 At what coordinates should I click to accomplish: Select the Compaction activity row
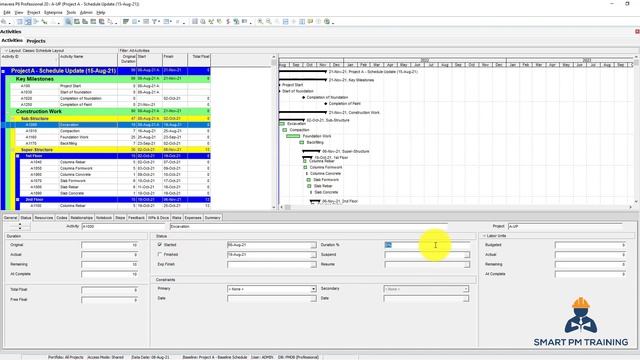pyautogui.click(x=113, y=131)
